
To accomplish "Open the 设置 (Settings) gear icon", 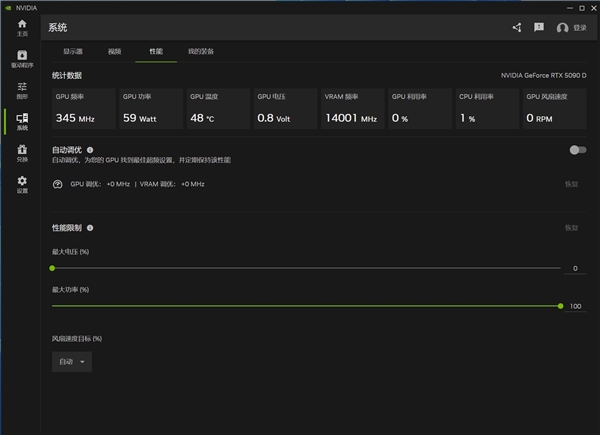I will click(21, 184).
